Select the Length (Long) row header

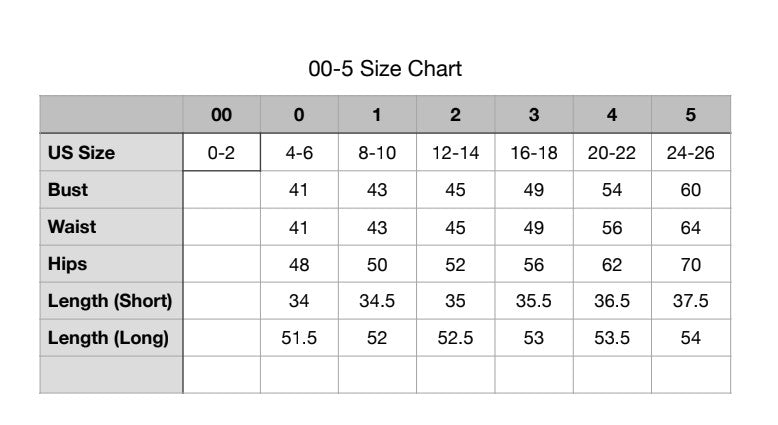click(x=111, y=338)
